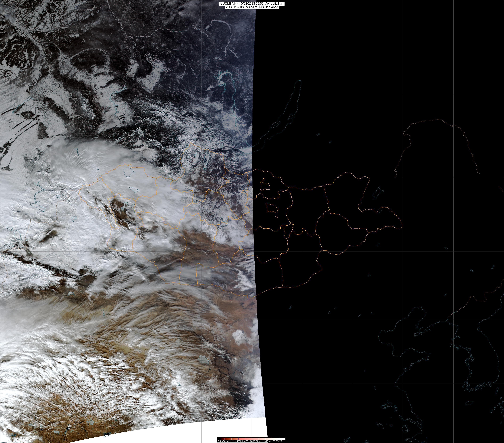Click the viirs_I1-viirs_M4-viirs_M3 Radiance subtitle label

252,7
